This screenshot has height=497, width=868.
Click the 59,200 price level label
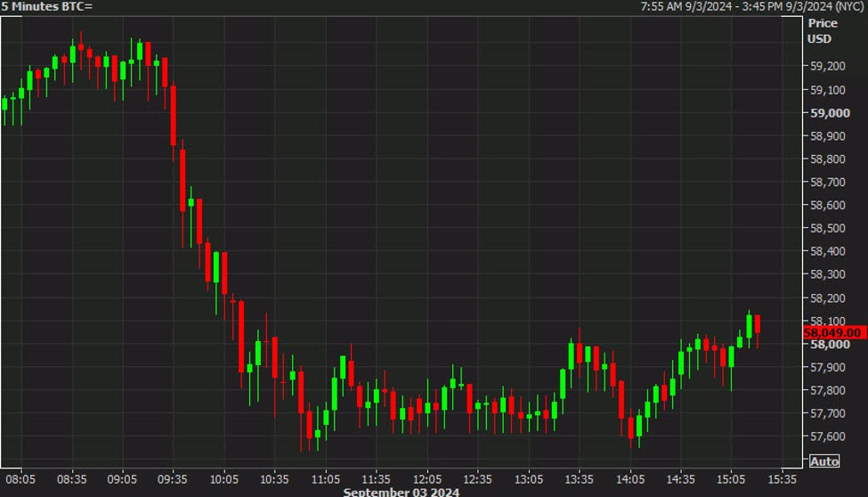click(x=828, y=66)
